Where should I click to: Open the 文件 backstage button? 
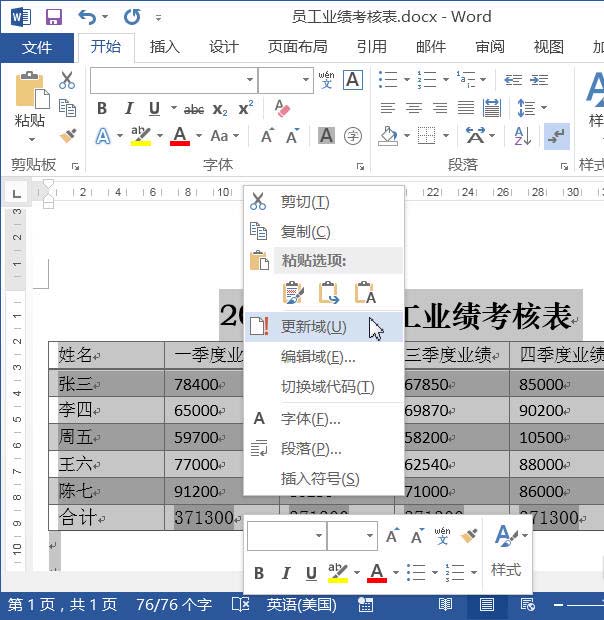point(37,47)
